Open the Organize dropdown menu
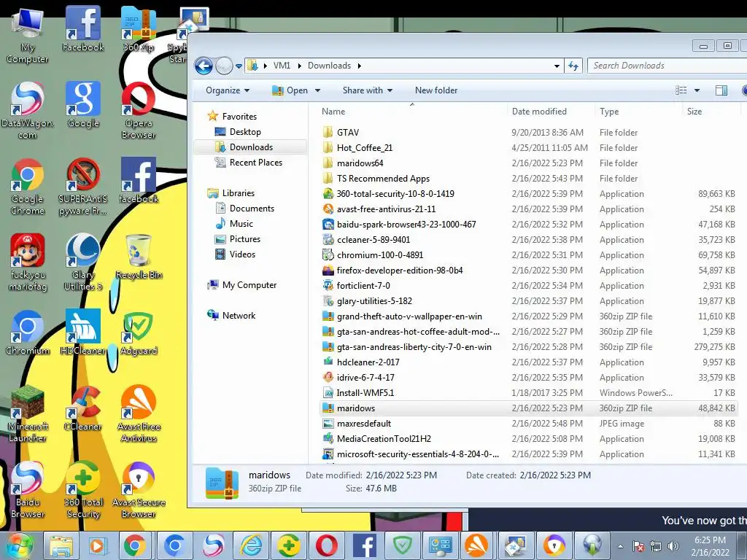 point(228,90)
